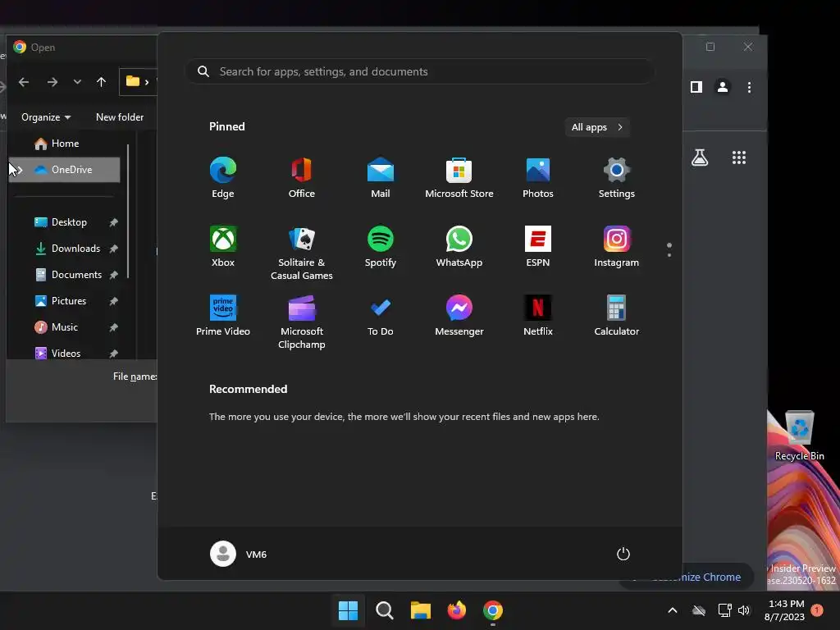Select Videos in quick access

coord(64,353)
